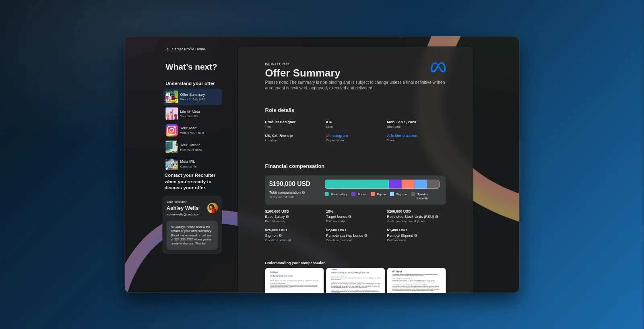
Task: Click the teal Base salary bar segment
Action: (357, 184)
